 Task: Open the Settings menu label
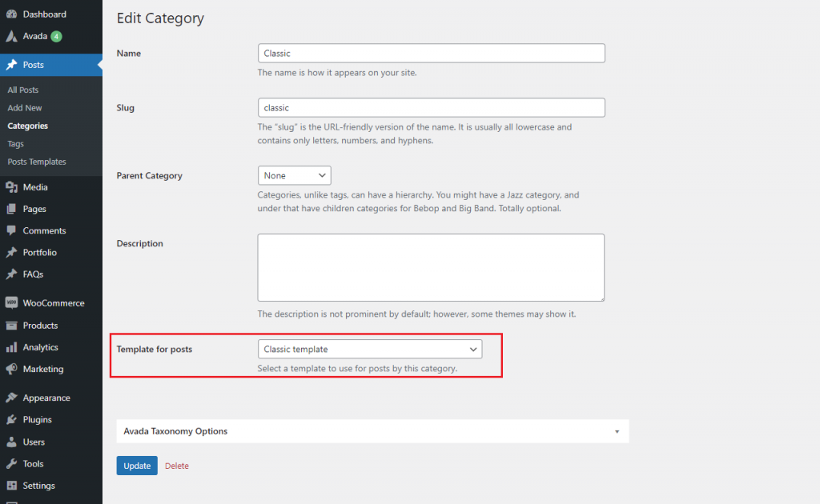click(38, 486)
